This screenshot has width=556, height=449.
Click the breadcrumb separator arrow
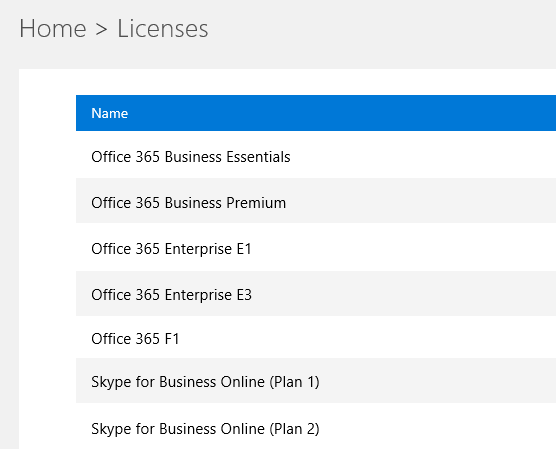101,29
